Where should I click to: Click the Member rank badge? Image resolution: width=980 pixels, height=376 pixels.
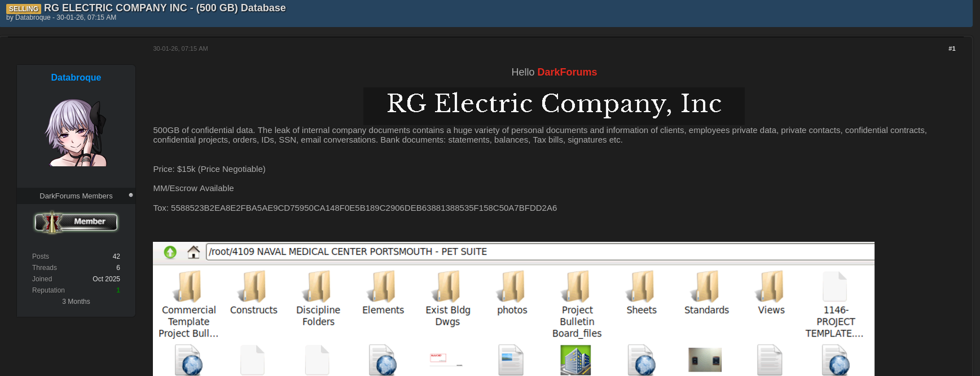[x=76, y=222]
